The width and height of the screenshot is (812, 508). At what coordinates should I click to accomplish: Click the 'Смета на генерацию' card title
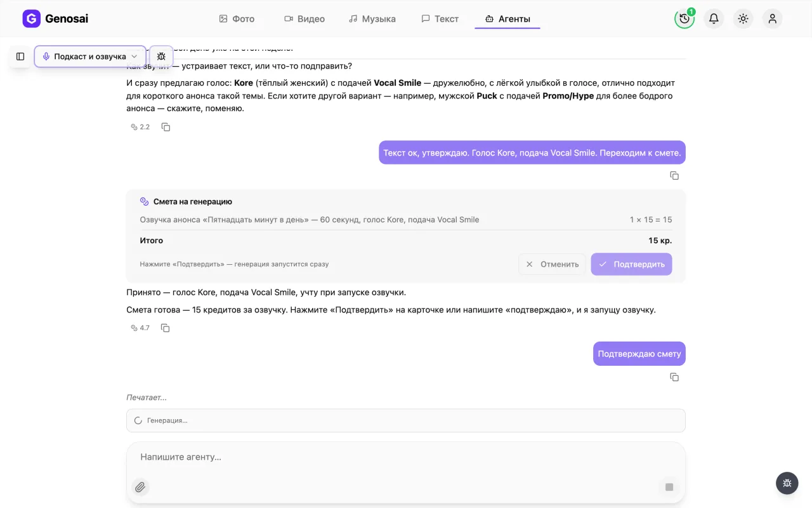(x=193, y=201)
